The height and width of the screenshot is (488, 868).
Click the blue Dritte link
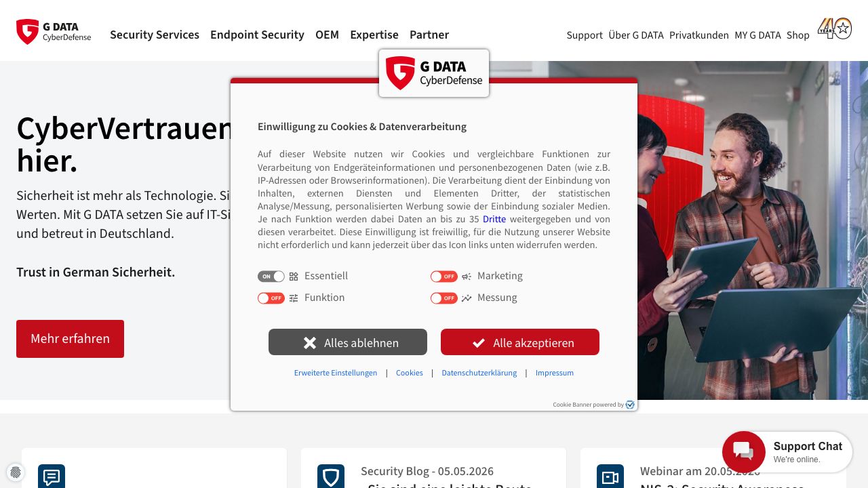click(x=494, y=219)
